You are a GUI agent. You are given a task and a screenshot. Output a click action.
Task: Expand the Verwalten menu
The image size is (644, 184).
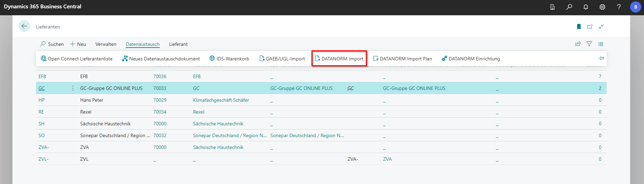pos(106,44)
